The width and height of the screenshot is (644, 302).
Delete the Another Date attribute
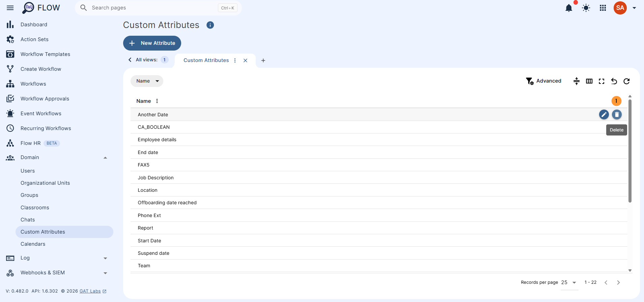tap(617, 115)
